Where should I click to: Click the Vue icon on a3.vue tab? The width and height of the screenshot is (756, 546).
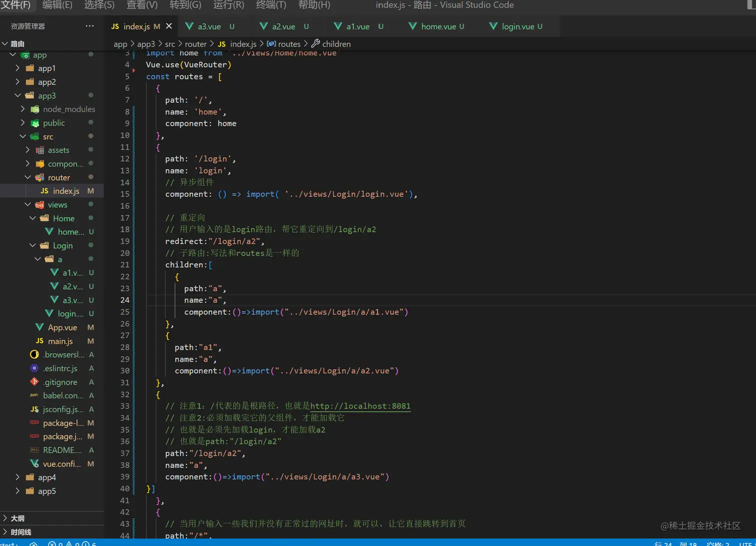click(189, 27)
